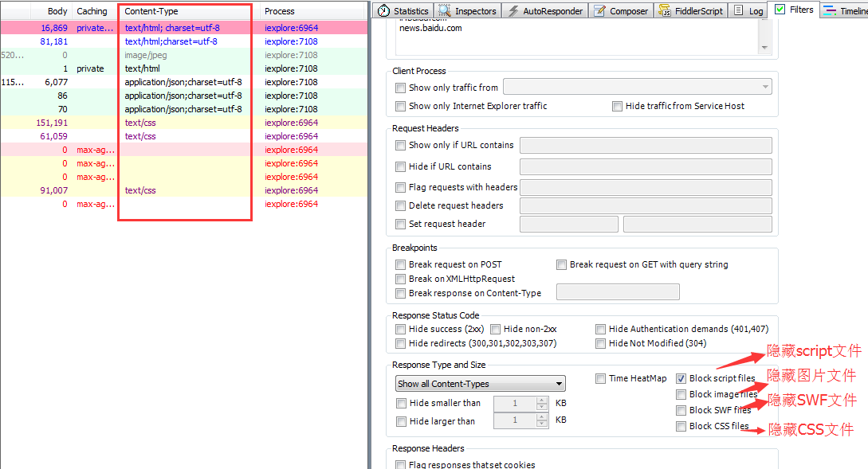Click the Set request header name field
The image size is (868, 469).
pyautogui.click(x=569, y=224)
